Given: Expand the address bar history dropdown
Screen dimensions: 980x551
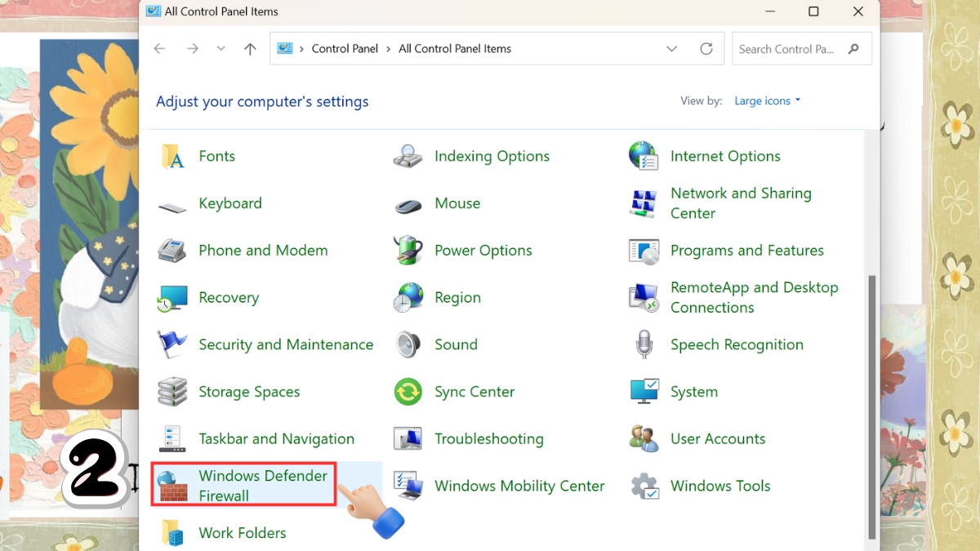Looking at the screenshot, I should click(x=672, y=49).
